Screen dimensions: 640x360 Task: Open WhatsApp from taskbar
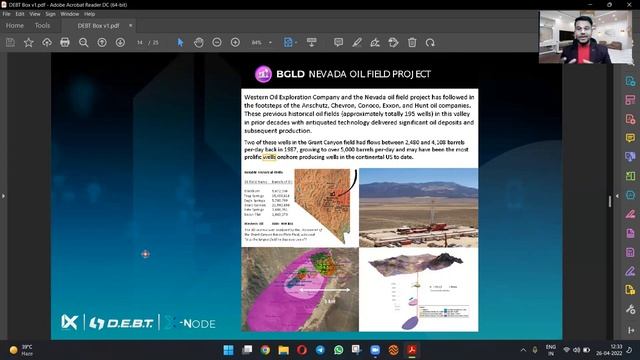(x=338, y=350)
